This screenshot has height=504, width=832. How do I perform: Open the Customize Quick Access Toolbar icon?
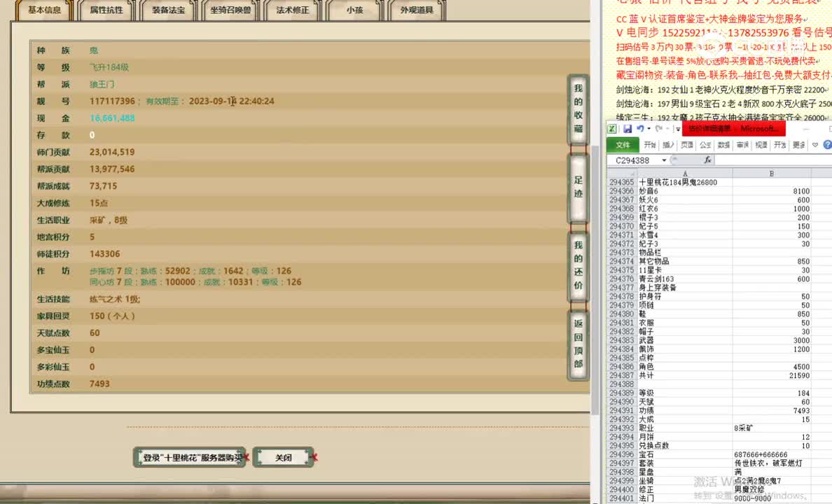coord(678,129)
